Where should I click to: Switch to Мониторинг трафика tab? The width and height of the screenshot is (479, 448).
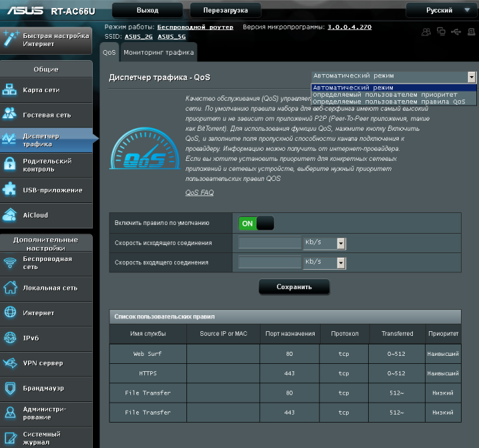click(158, 53)
